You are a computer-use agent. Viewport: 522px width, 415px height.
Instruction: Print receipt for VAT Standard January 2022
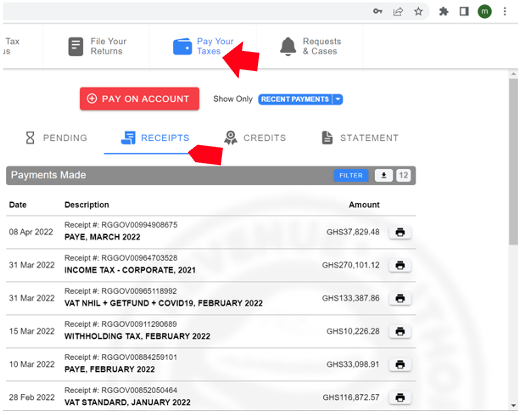click(400, 397)
